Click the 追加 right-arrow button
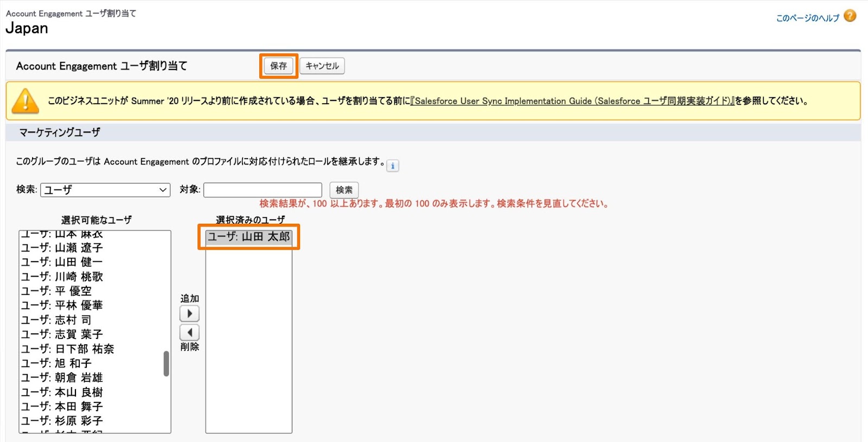The height and width of the screenshot is (442, 868). (x=189, y=313)
